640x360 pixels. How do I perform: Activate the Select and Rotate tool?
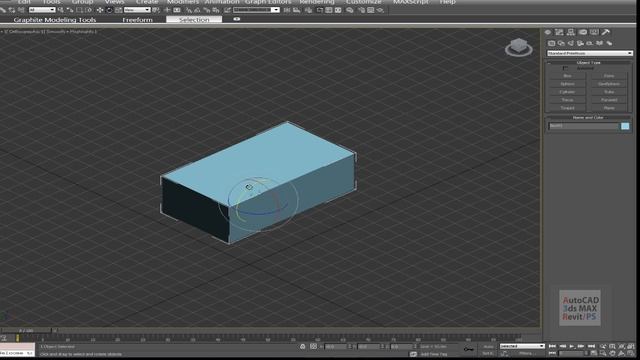click(109, 10)
